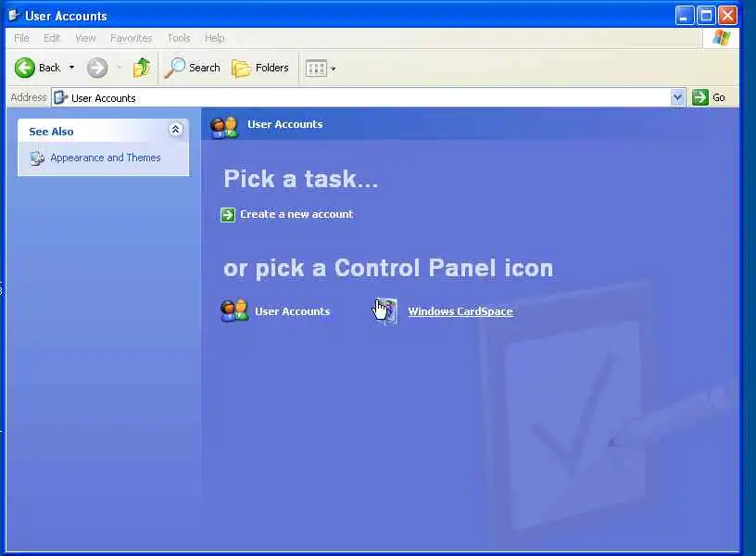
Task: Click the Address bar User Accounts icon
Action: tap(61, 97)
